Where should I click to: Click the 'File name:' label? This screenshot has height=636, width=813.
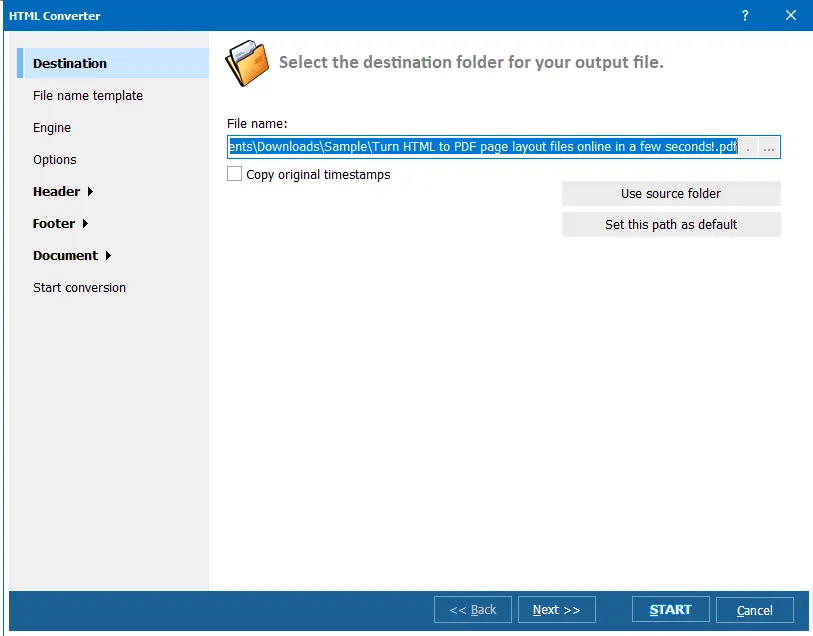click(x=257, y=124)
